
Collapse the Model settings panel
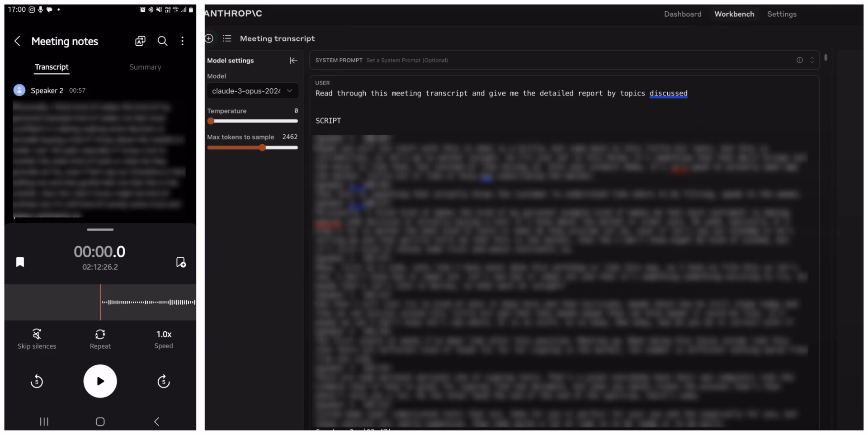coord(293,60)
